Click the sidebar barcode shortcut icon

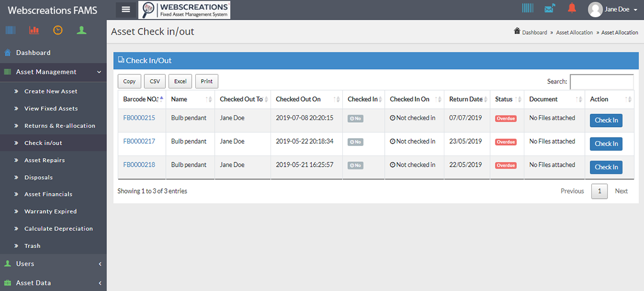[11, 30]
